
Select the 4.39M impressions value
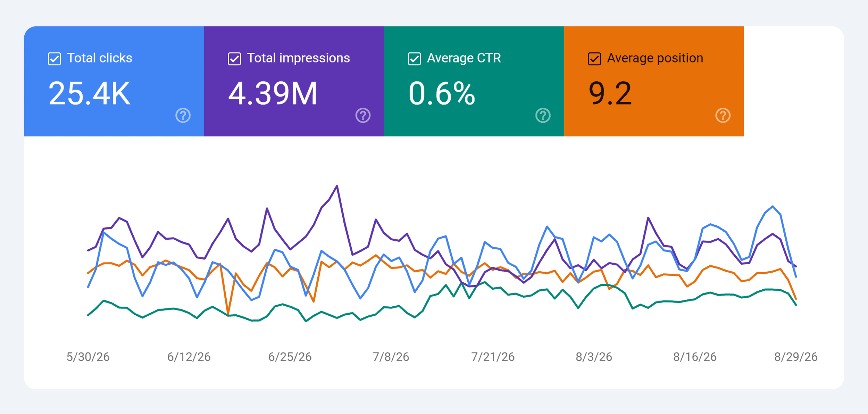tap(273, 93)
